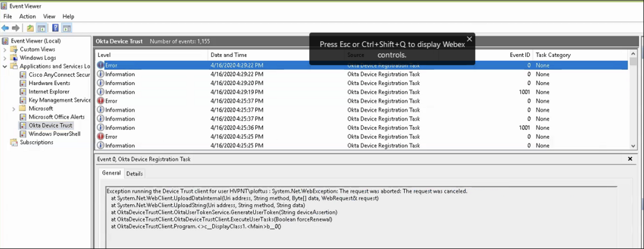Switch to the Details tab
This screenshot has height=249, width=644.
coord(135,174)
